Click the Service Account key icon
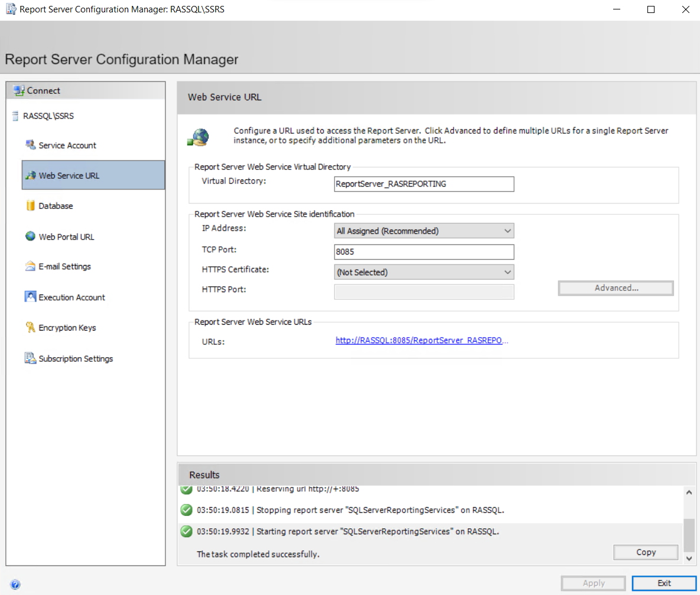 click(31, 145)
